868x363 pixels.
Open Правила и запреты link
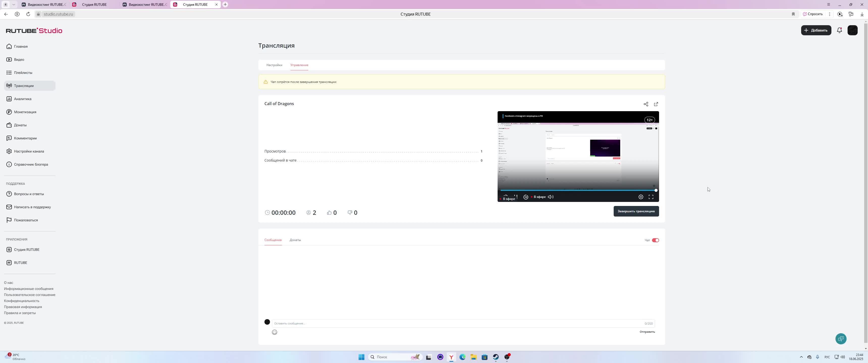(20, 313)
